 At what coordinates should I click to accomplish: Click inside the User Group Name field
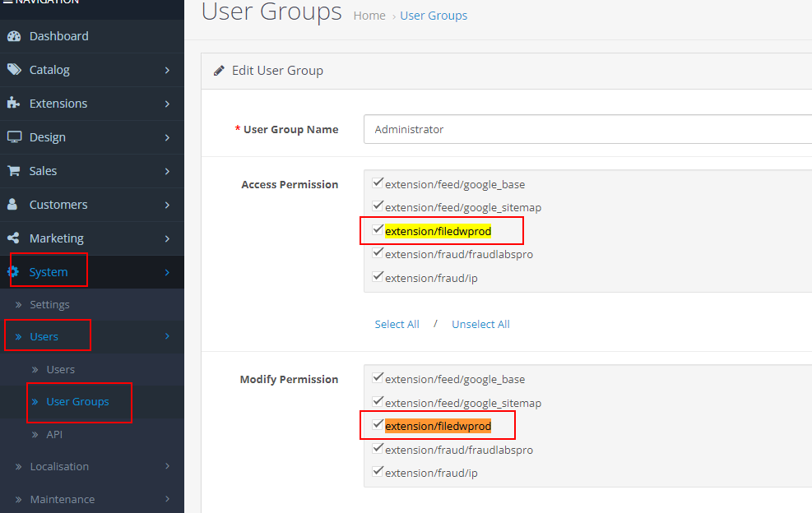[x=494, y=129]
